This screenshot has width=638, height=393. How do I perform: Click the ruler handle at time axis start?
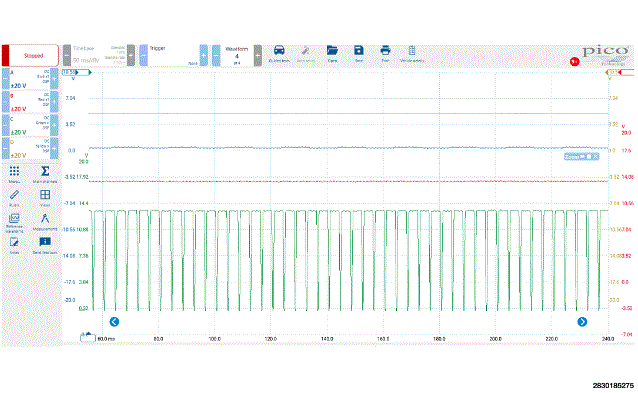click(x=88, y=337)
